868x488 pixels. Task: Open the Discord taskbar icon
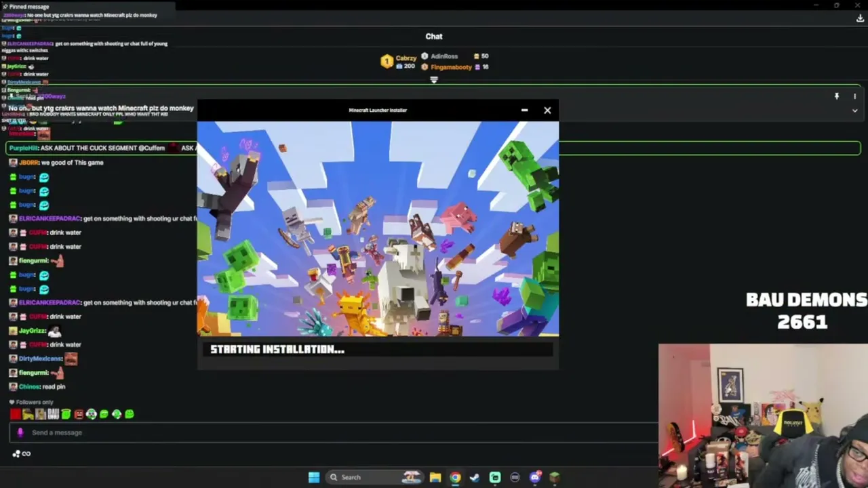[x=535, y=477]
